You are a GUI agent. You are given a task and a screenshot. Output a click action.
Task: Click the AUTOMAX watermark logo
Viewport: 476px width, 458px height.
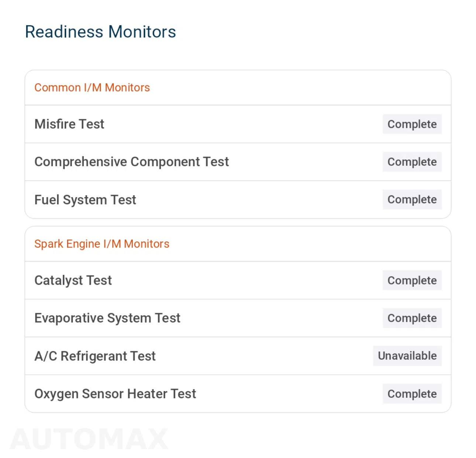[89, 439]
